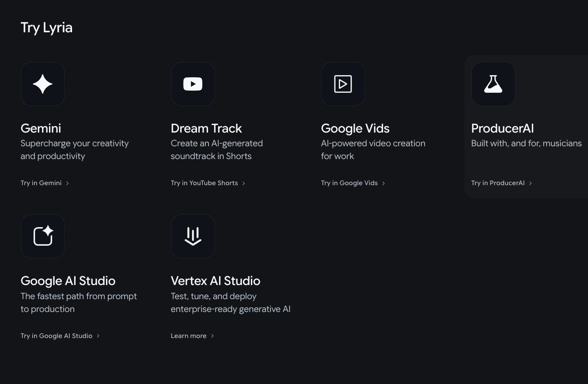The image size is (588, 384).
Task: Open the Try in YouTube Shorts link
Action: pos(204,183)
